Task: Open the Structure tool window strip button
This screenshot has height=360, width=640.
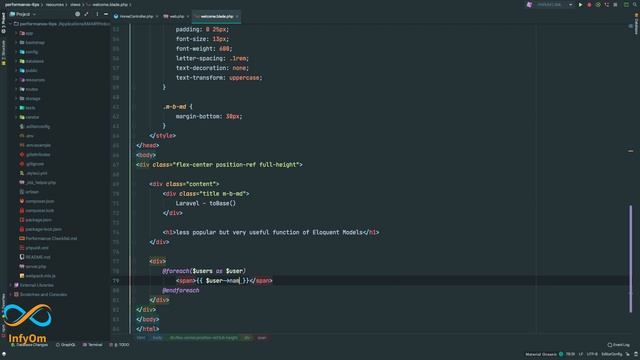Action: [4, 52]
